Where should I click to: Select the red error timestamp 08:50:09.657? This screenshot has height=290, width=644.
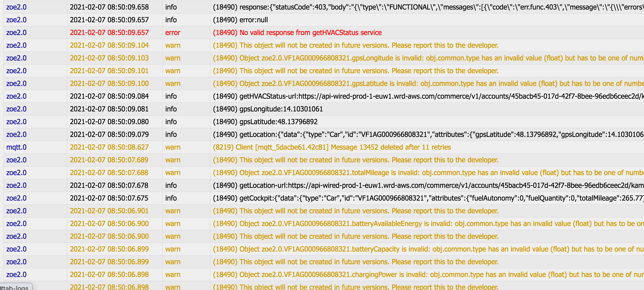pos(109,33)
